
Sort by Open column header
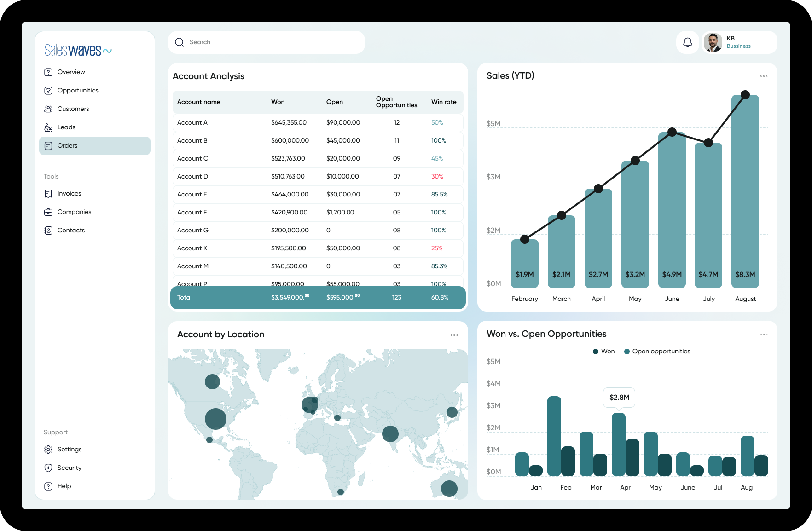coord(335,102)
